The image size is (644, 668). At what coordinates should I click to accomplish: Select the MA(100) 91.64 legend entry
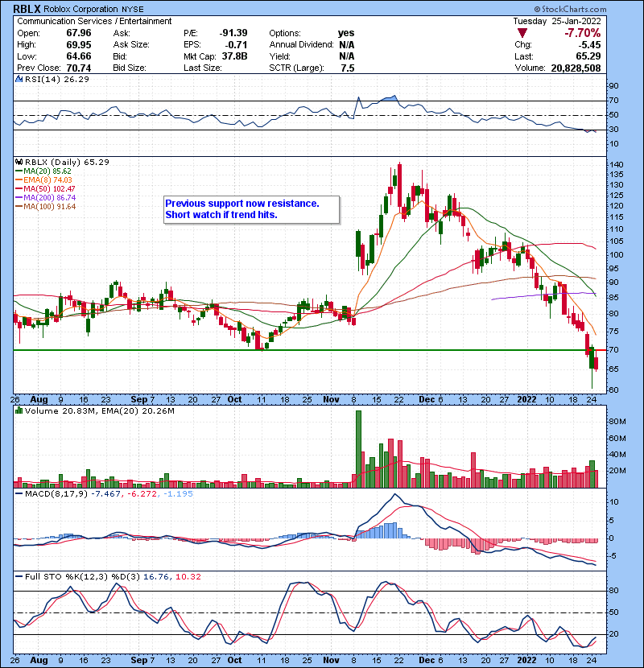pos(46,207)
